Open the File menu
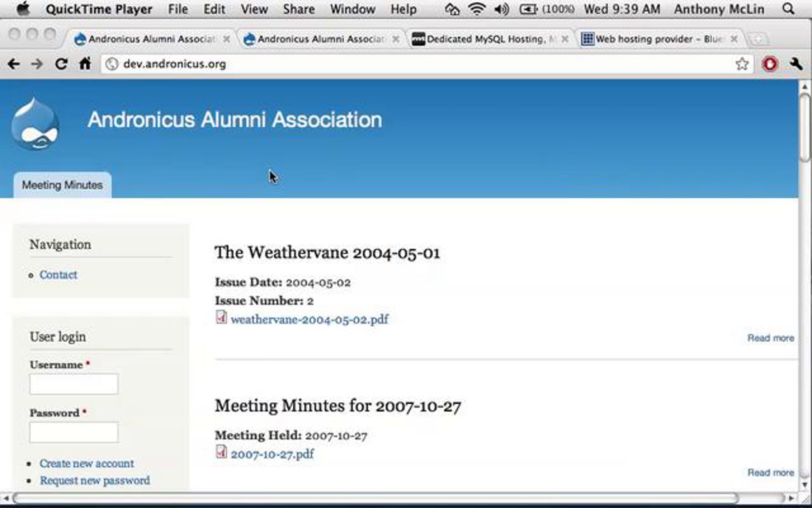Image resolution: width=812 pixels, height=508 pixels. [x=178, y=9]
